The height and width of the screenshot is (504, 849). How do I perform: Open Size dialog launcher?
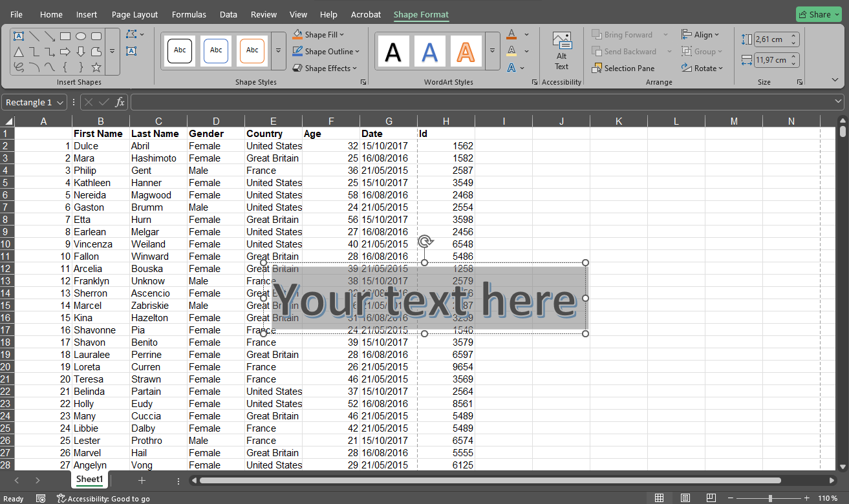click(x=800, y=82)
